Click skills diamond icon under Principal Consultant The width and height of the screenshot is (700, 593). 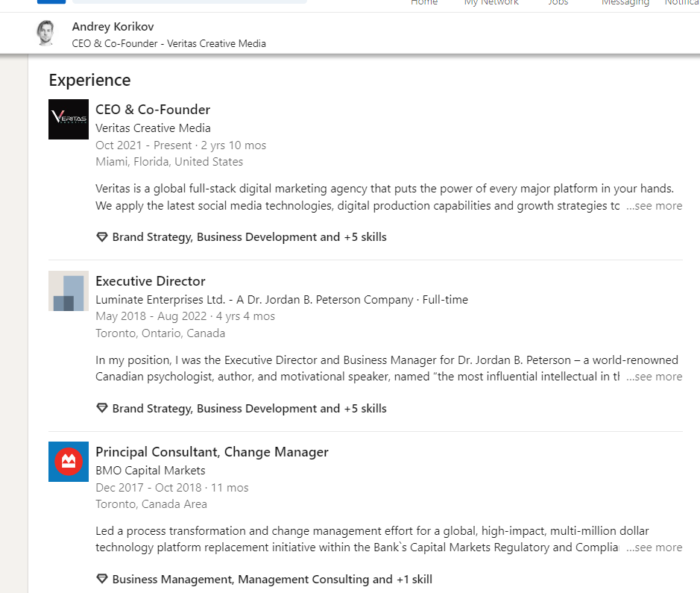102,579
